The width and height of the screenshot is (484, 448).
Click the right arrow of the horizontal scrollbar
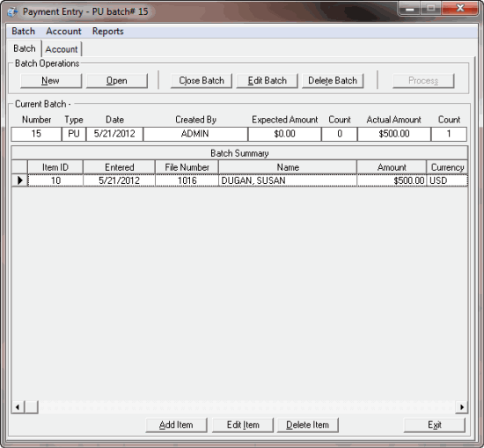[462, 407]
